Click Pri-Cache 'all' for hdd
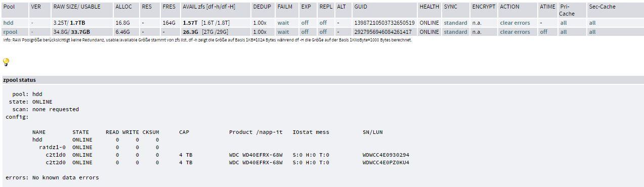This screenshot has height=187, width=644. tap(564, 23)
